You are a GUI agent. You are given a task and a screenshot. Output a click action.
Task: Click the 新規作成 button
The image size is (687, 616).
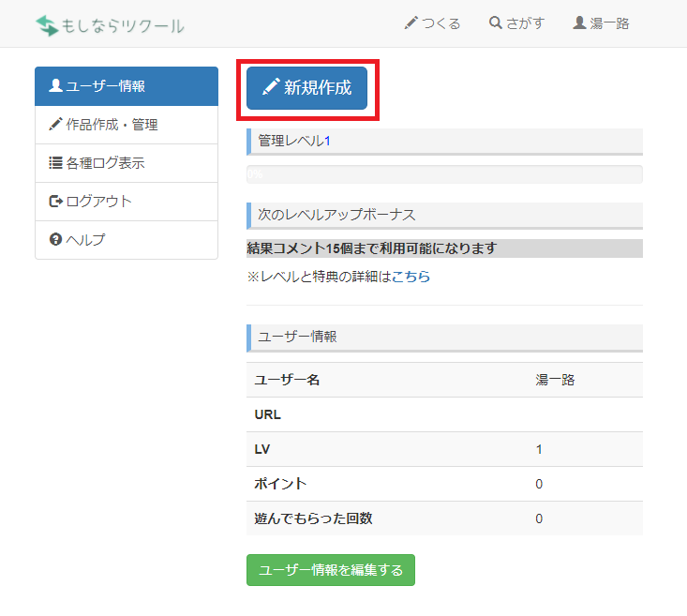306,88
